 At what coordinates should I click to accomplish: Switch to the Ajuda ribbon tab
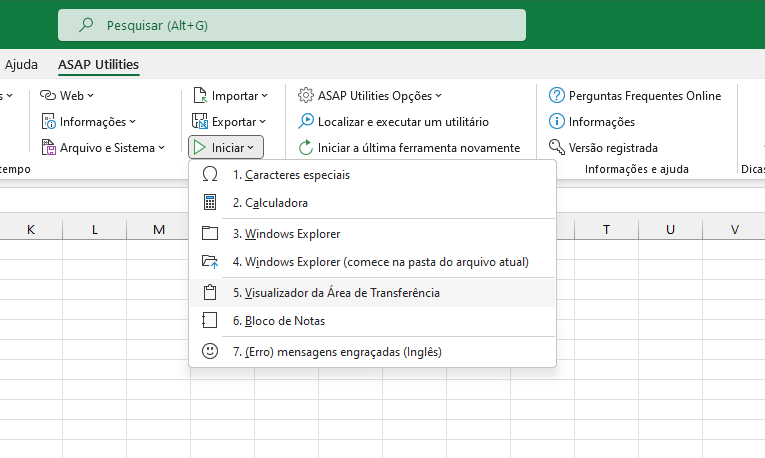point(21,64)
